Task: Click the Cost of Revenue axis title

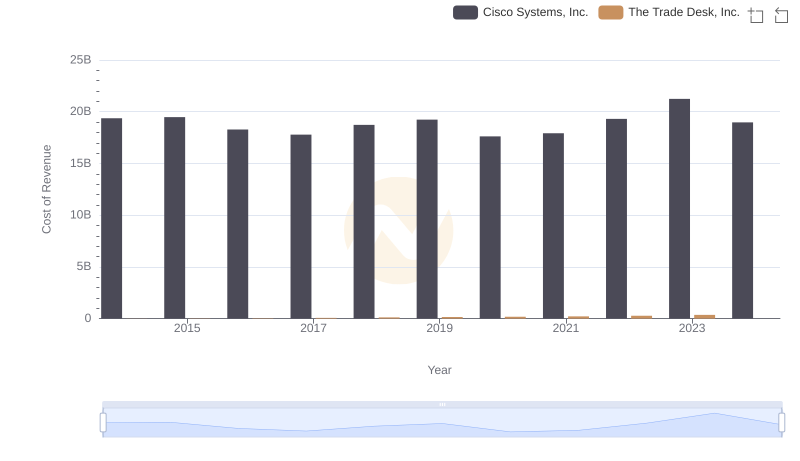Action: tap(46, 189)
